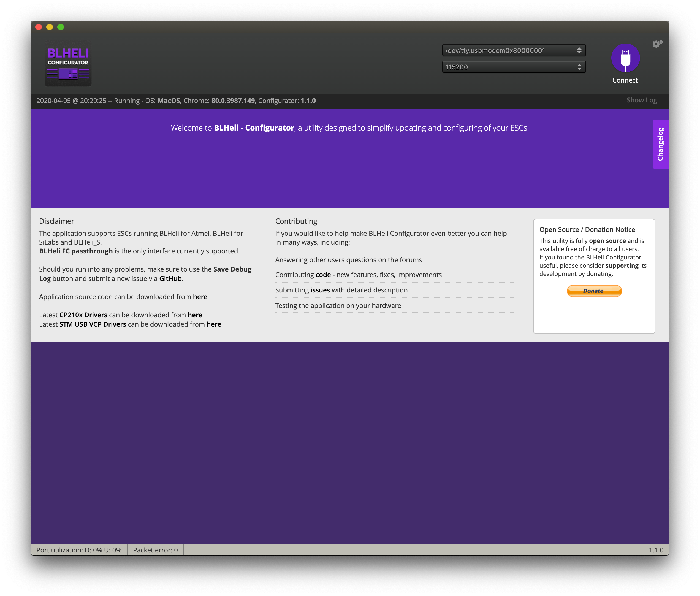Click the 'code' link under Contributing
Screen dimensions: 700x596
(323, 275)
